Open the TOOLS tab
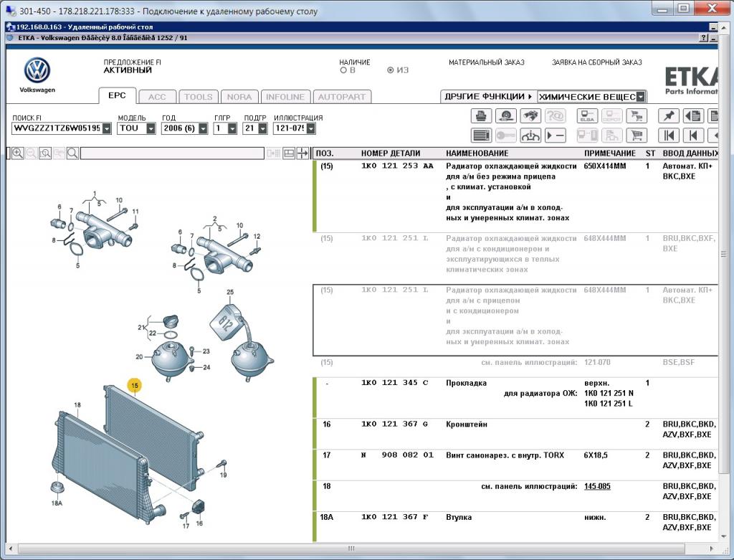The width and height of the screenshot is (734, 560). (x=198, y=97)
